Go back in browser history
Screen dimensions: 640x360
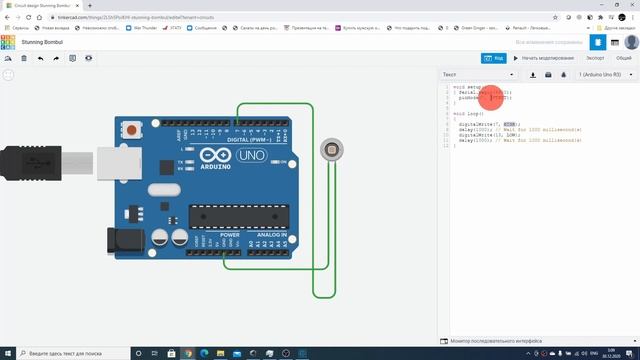(7, 18)
